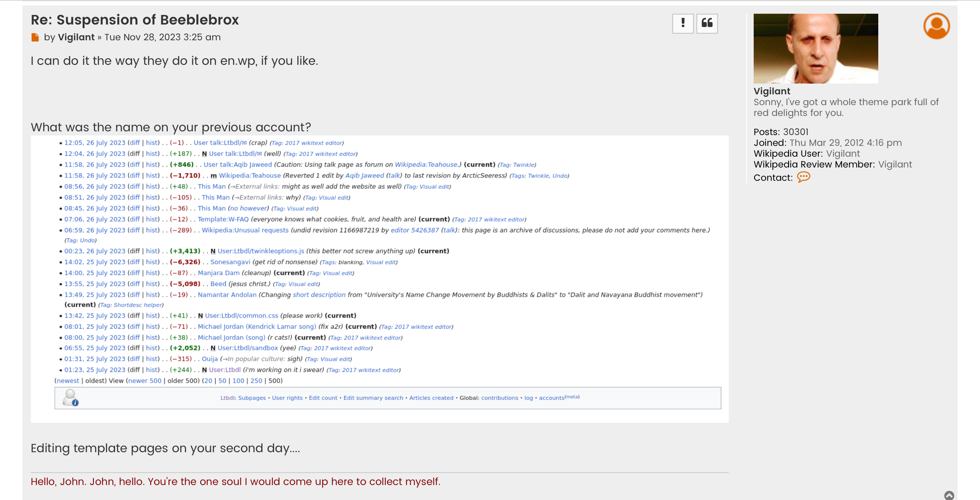980x500 pixels.
Task: Click the user info icon in embedded image
Action: [71, 398]
